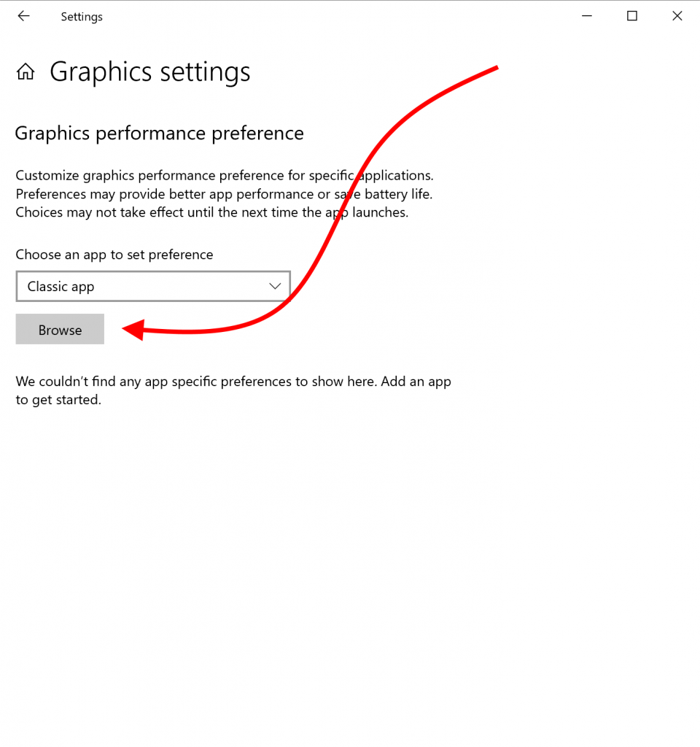
Task: Maximize the Settings window
Action: [x=632, y=16]
